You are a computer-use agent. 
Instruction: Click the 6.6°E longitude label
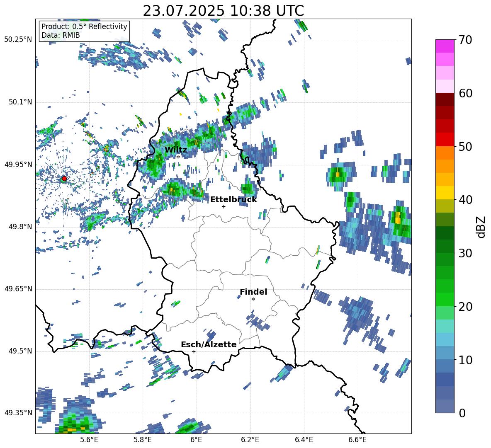click(x=357, y=440)
